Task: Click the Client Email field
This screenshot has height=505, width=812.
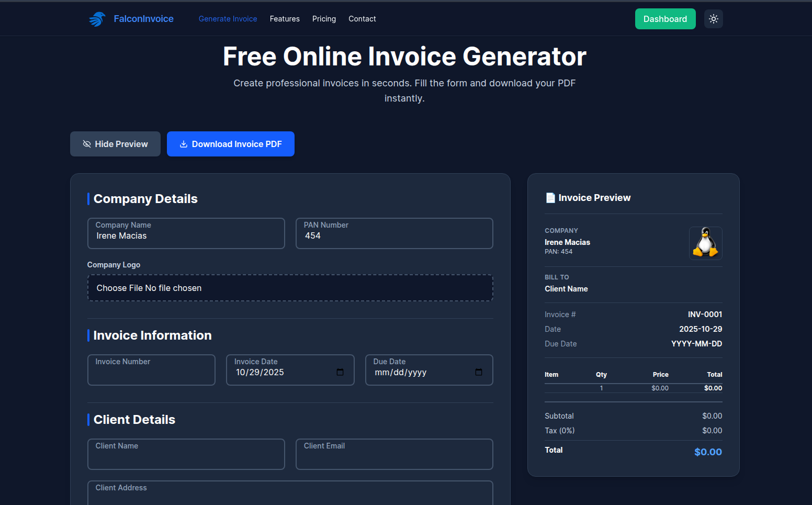Action: (x=394, y=454)
